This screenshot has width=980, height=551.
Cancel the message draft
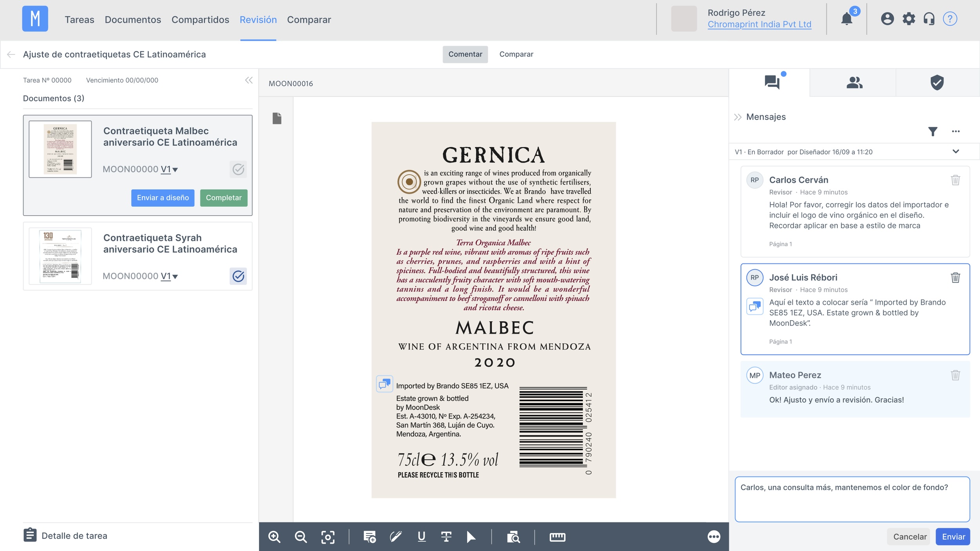point(910,537)
